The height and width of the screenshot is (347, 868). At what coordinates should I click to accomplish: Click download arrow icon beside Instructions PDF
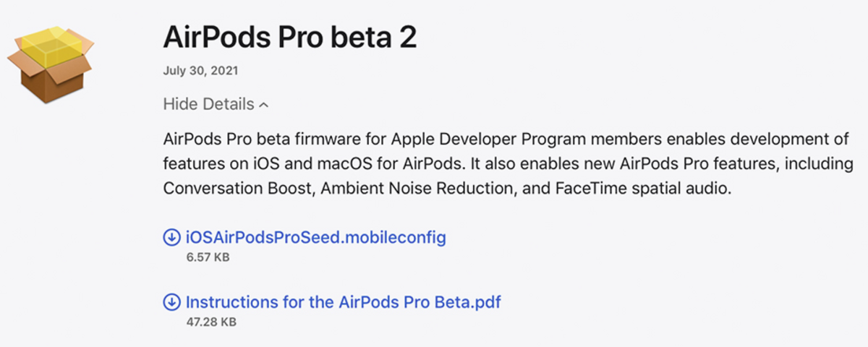[171, 301]
